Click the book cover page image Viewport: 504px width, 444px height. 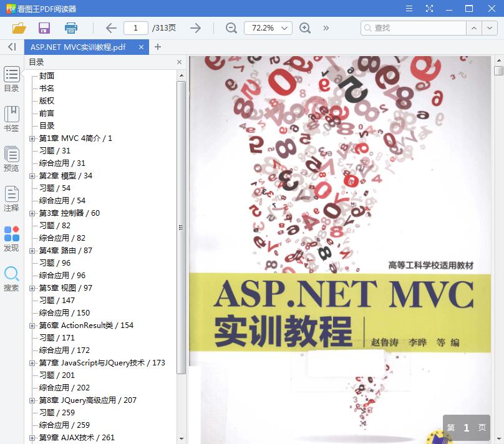coord(340,250)
